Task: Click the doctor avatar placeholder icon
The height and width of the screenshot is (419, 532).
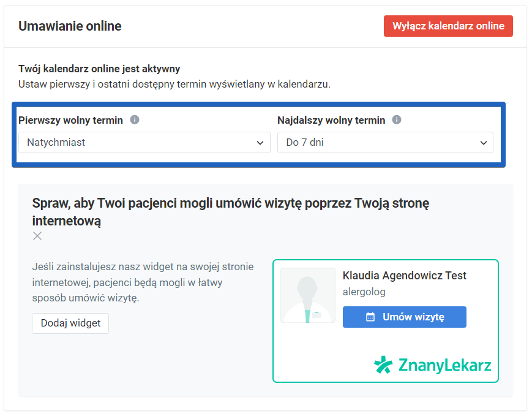Action: click(307, 295)
